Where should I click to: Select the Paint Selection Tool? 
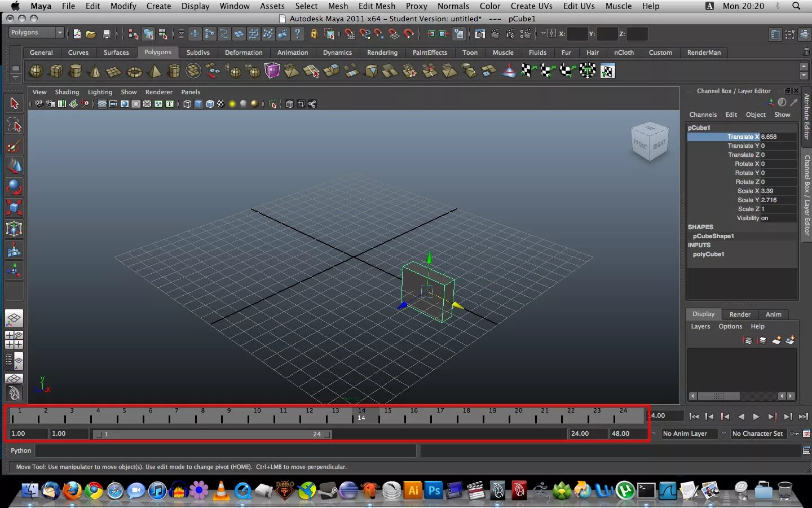pos(14,146)
